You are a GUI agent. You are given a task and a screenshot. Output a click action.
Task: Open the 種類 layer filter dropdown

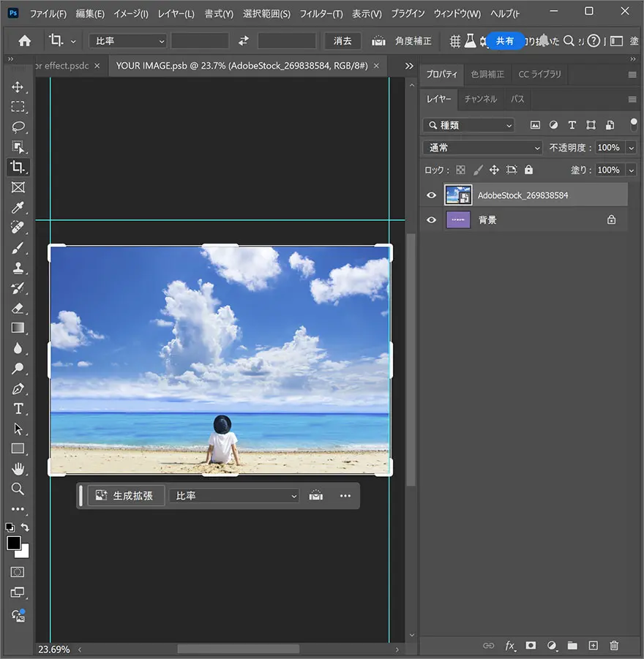[468, 125]
